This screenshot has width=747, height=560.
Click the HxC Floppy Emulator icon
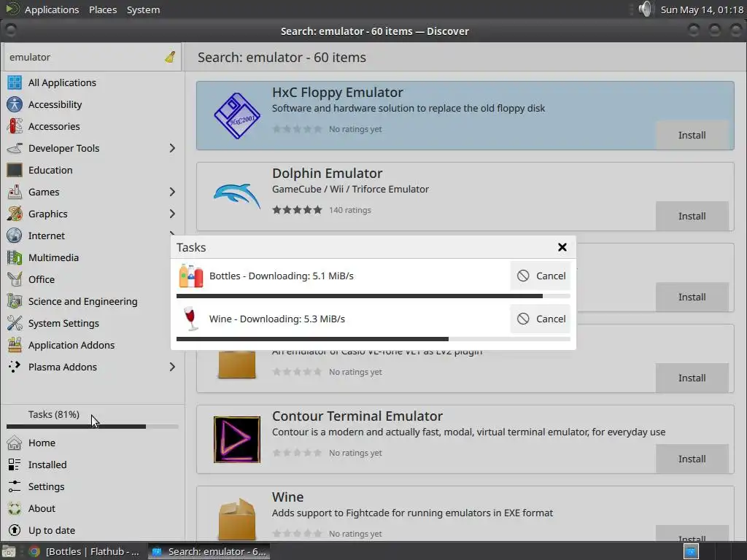tap(237, 116)
